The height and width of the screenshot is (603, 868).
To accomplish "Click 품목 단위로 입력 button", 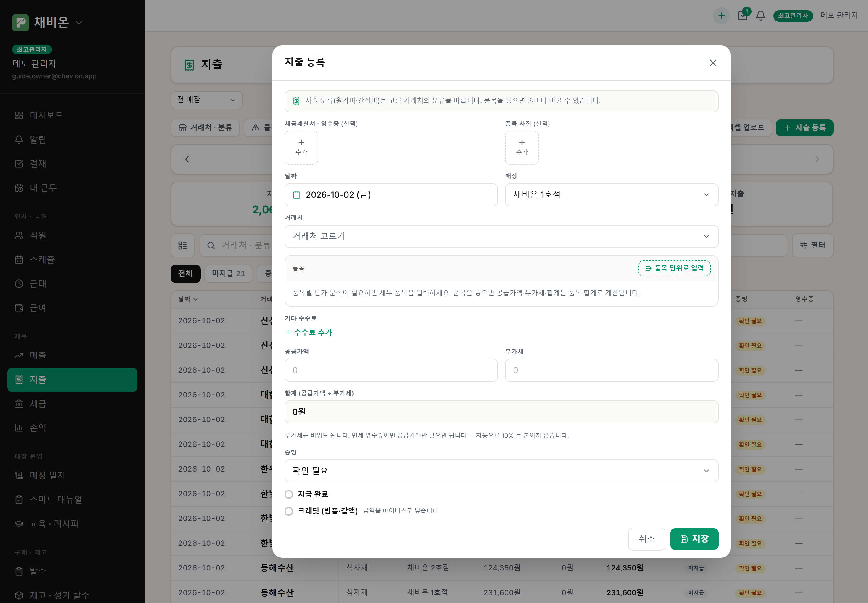I will point(674,268).
